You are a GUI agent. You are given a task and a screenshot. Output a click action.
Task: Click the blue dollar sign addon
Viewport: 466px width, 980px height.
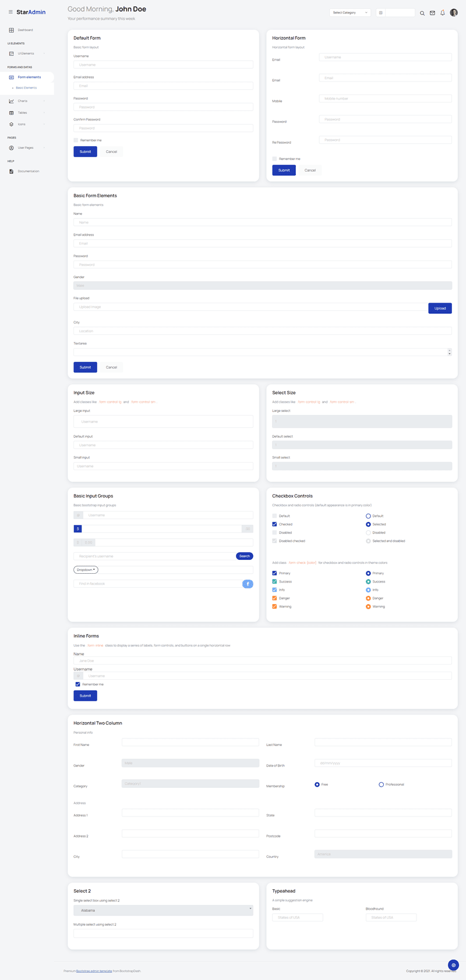point(77,528)
